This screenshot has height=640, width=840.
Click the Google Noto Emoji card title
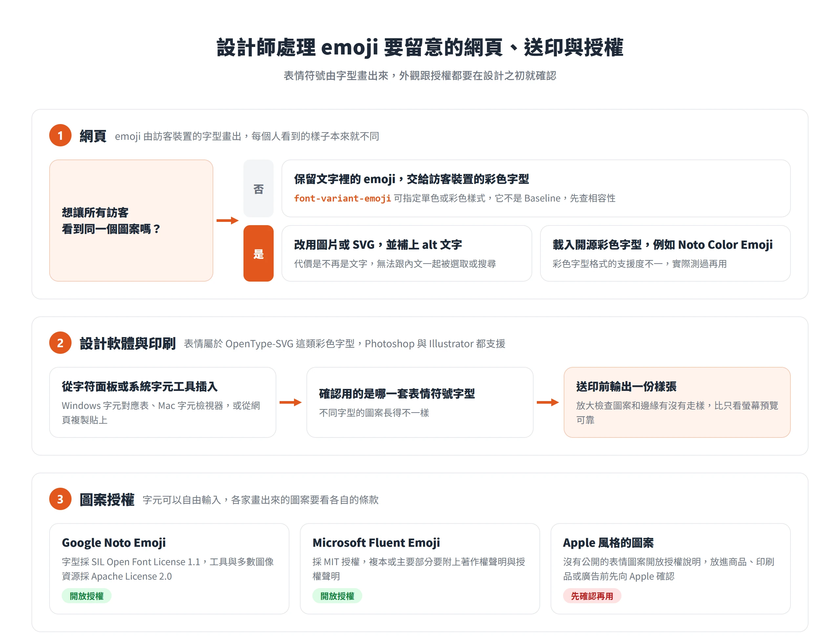114,543
